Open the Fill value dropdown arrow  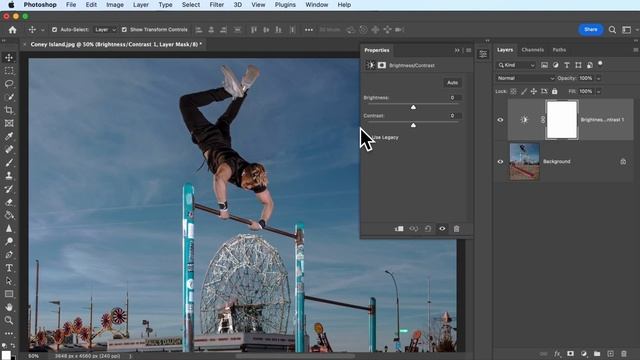click(598, 91)
